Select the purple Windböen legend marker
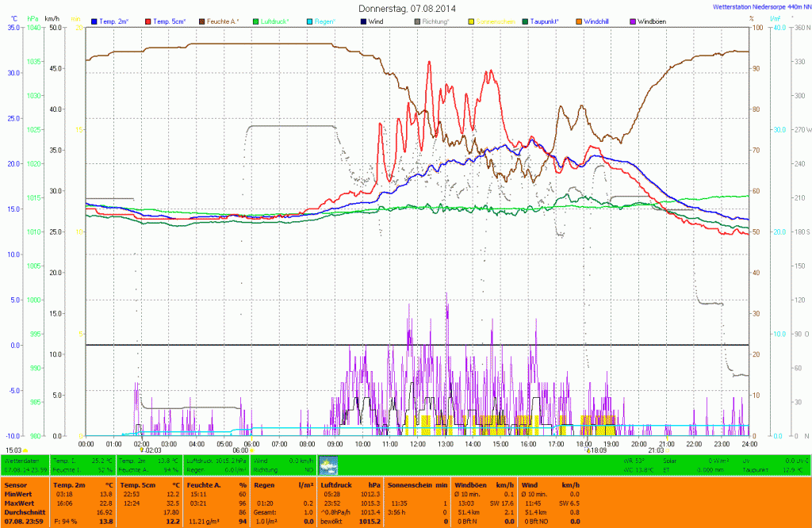The height and width of the screenshot is (528, 812). (633, 21)
